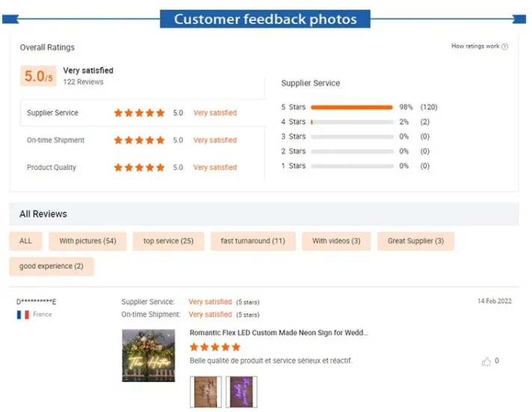Click the Product Quality star rating icons

click(x=140, y=167)
